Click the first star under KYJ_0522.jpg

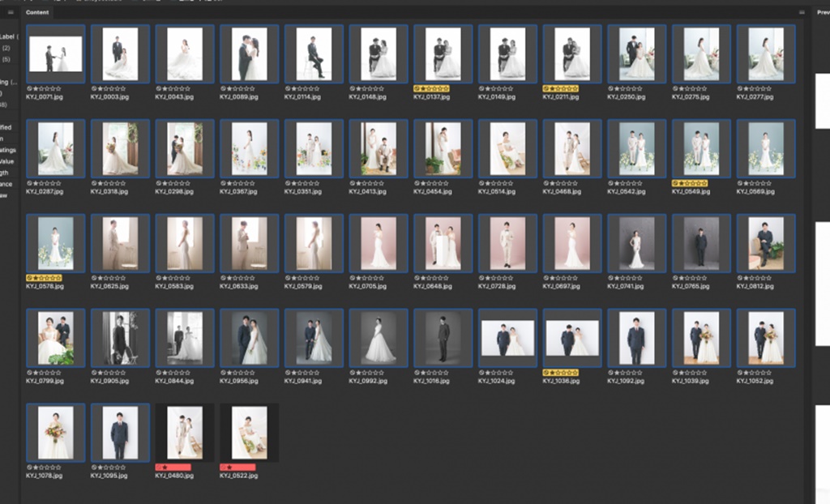click(x=229, y=468)
